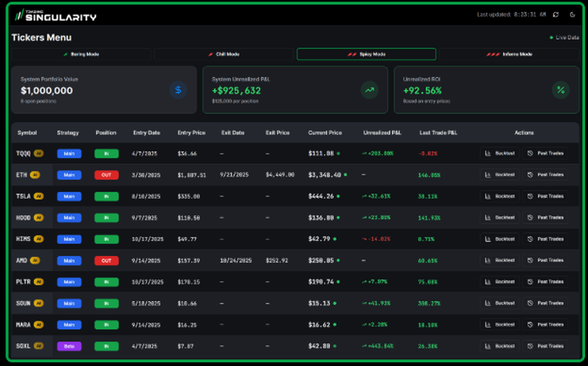Click the AI badge next to HOOD
Viewport: 588px width, 366px height.
click(x=38, y=217)
